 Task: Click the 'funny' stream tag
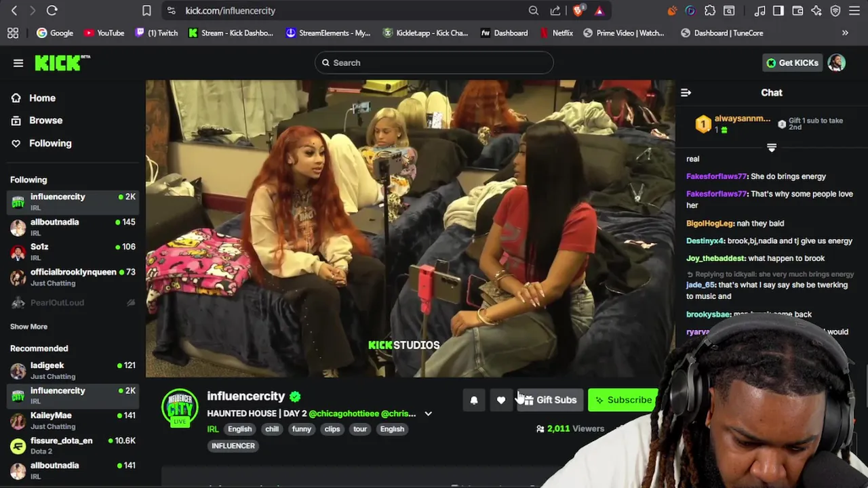[301, 429]
